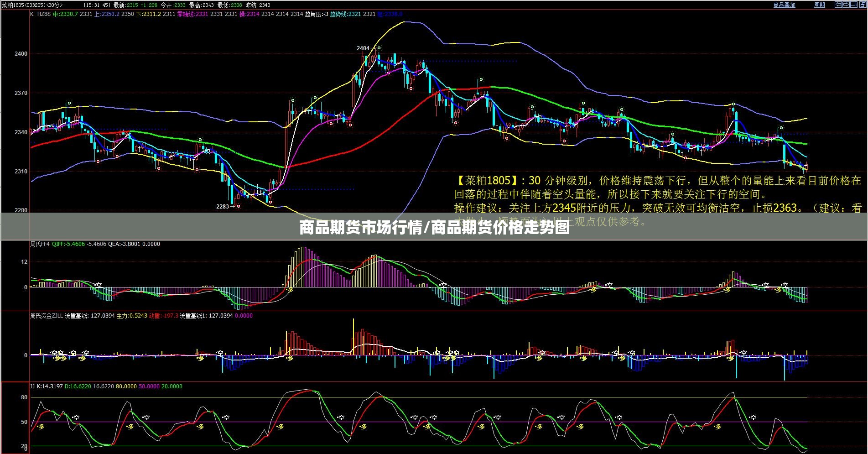Click the QIFF:-5.4606 value

[x=68, y=244]
